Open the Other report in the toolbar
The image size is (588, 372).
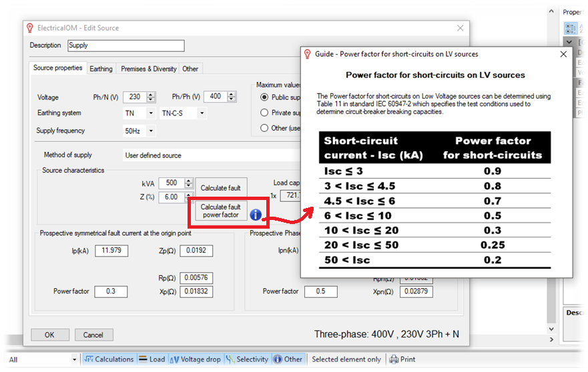click(x=288, y=359)
